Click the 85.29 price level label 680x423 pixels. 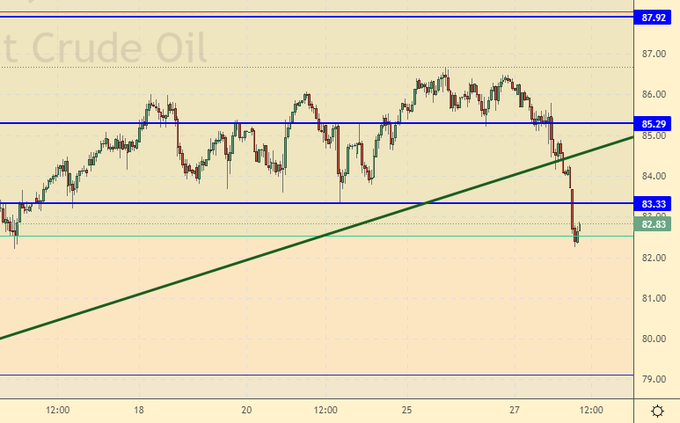[654, 124]
